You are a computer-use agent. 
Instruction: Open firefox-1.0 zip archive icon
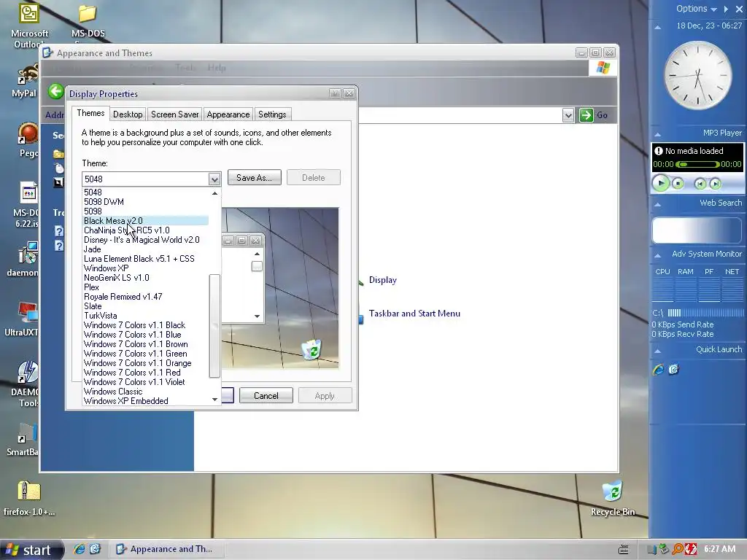[28, 491]
